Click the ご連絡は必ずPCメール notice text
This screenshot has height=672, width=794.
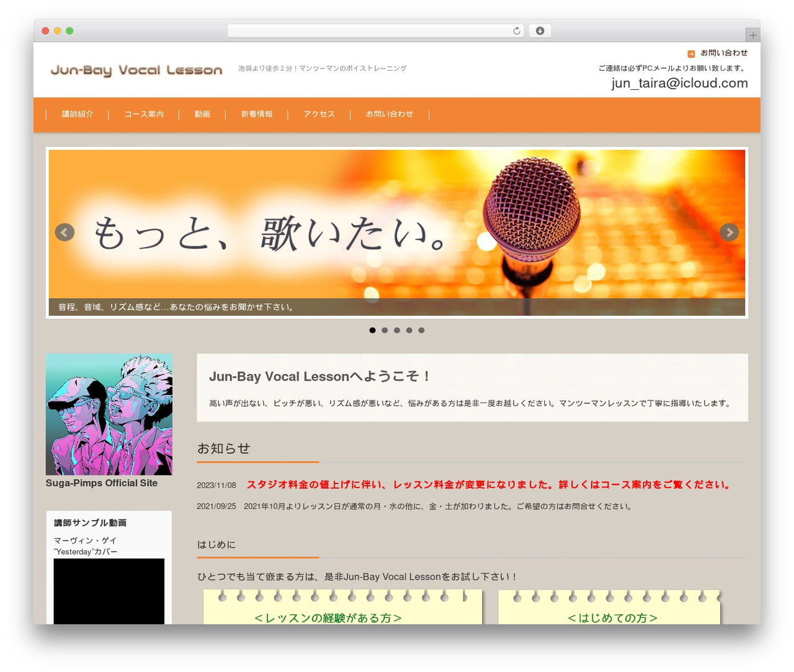point(673,68)
